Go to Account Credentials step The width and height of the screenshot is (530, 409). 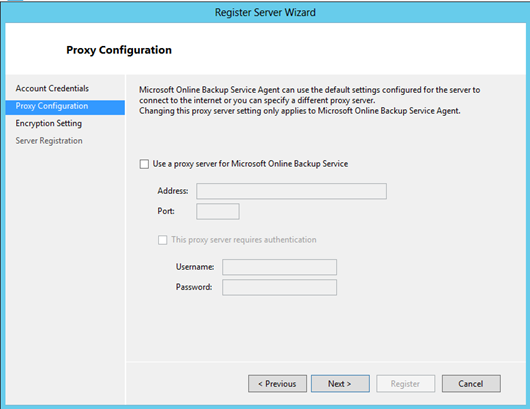pos(52,89)
